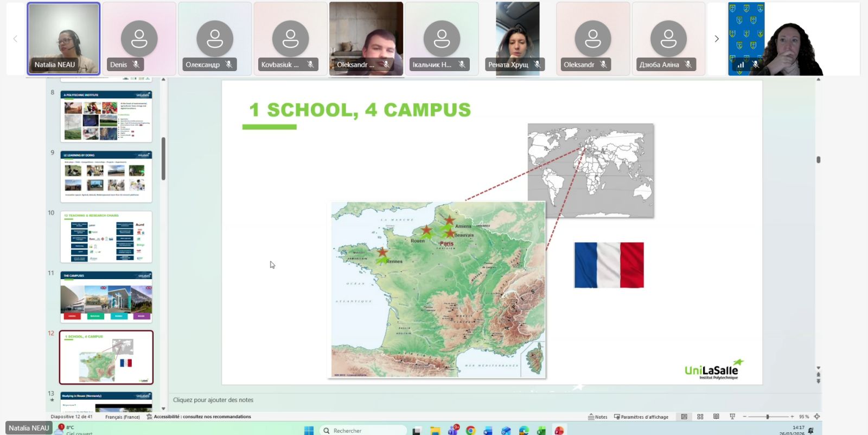Image resolution: width=868 pixels, height=435 pixels.
Task: Click the zoom-in plus button
Action: pyautogui.click(x=792, y=417)
